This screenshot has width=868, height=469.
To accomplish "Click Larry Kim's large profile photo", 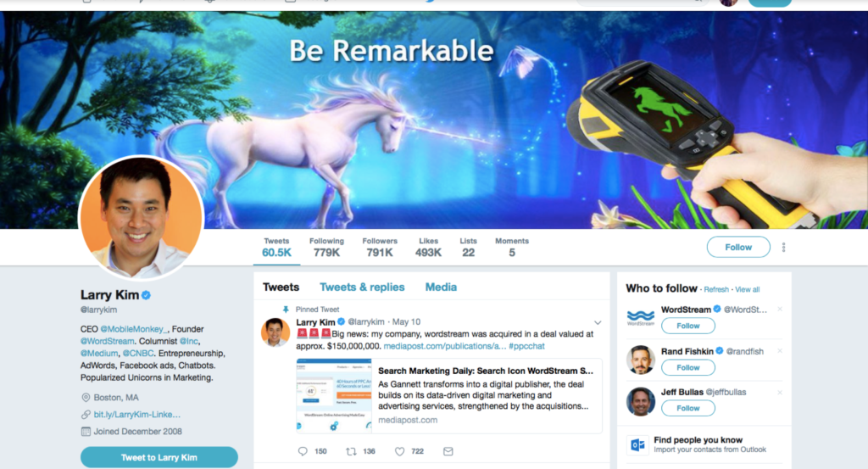I will [x=142, y=217].
